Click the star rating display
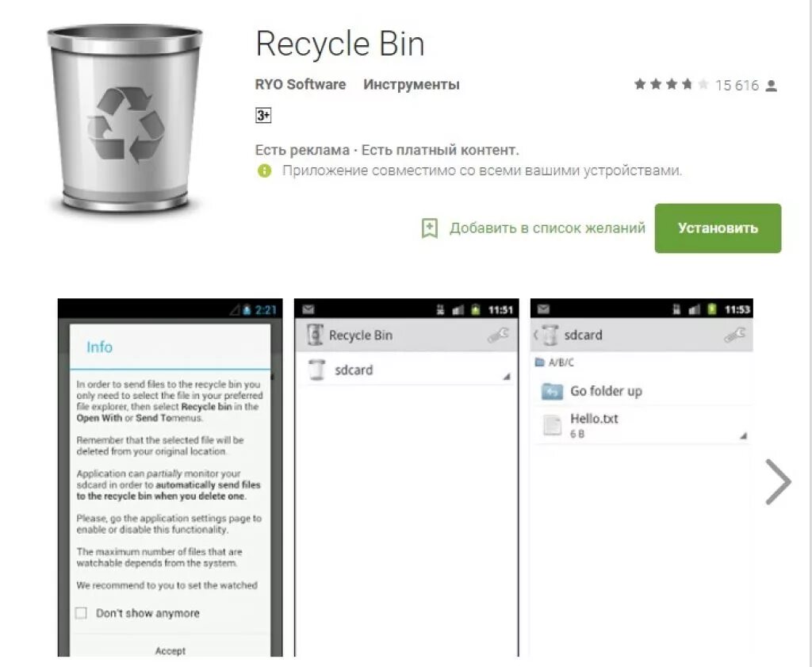The height and width of the screenshot is (667, 812). coord(671,84)
